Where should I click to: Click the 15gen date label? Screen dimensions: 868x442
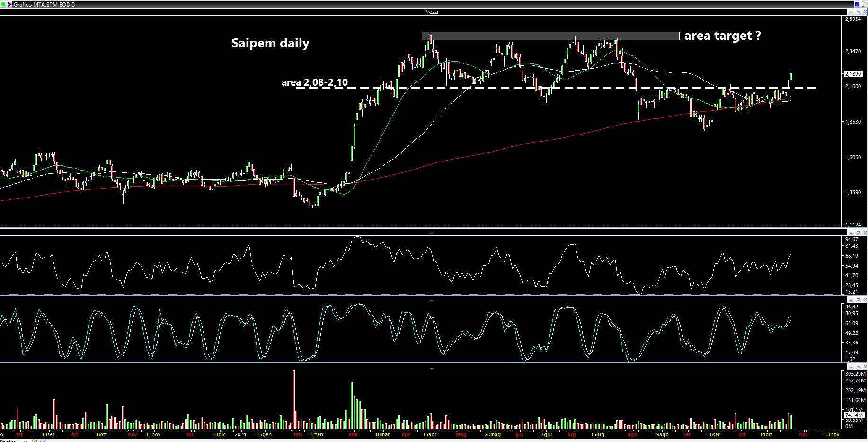pyautogui.click(x=264, y=434)
